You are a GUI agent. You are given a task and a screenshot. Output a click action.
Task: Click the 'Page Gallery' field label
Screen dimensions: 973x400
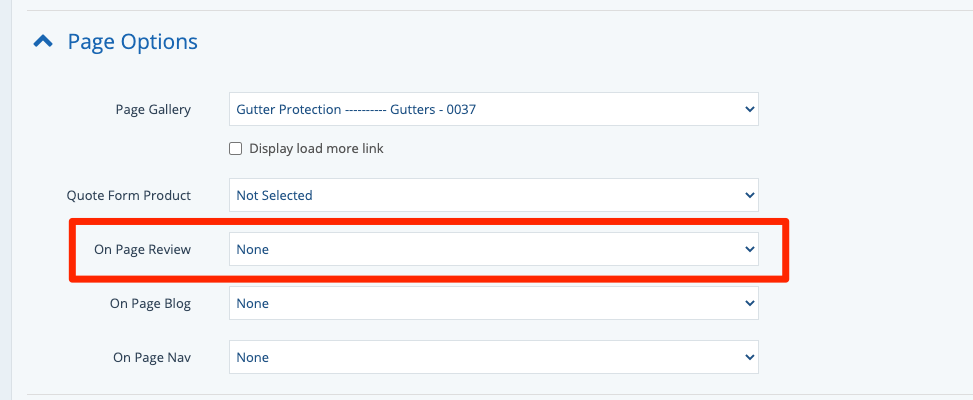153,109
